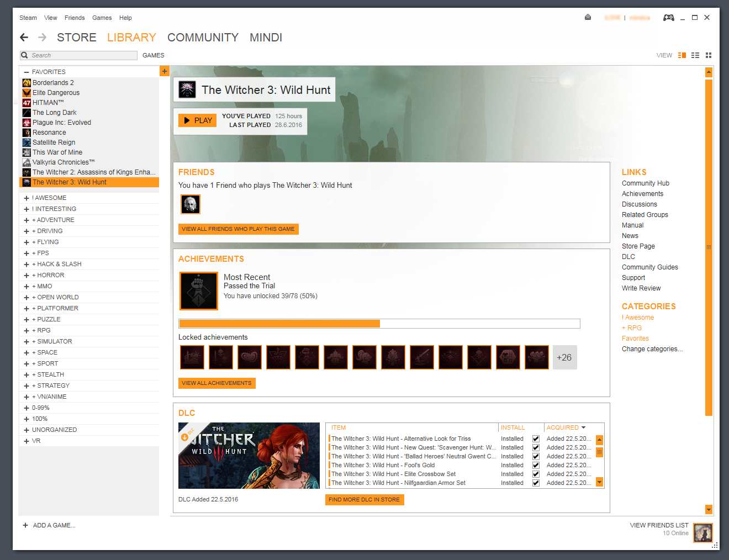Expand the + RPG category

point(27,330)
